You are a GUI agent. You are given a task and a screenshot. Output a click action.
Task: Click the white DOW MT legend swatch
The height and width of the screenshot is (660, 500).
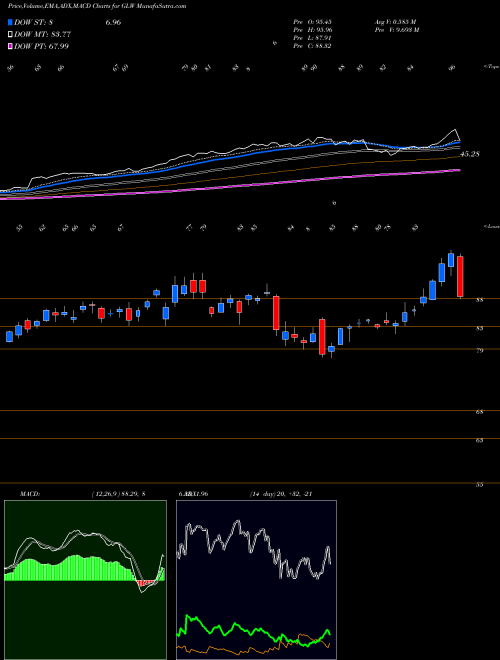pos(10,34)
